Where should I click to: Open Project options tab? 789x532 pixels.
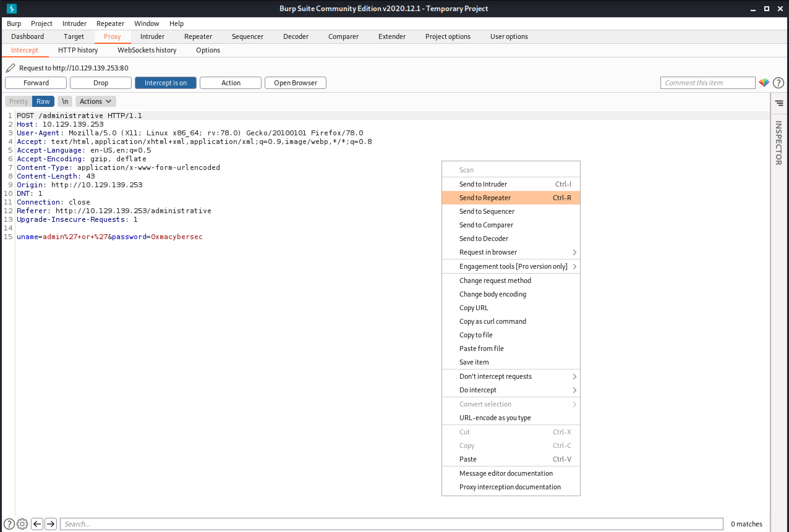click(x=448, y=36)
